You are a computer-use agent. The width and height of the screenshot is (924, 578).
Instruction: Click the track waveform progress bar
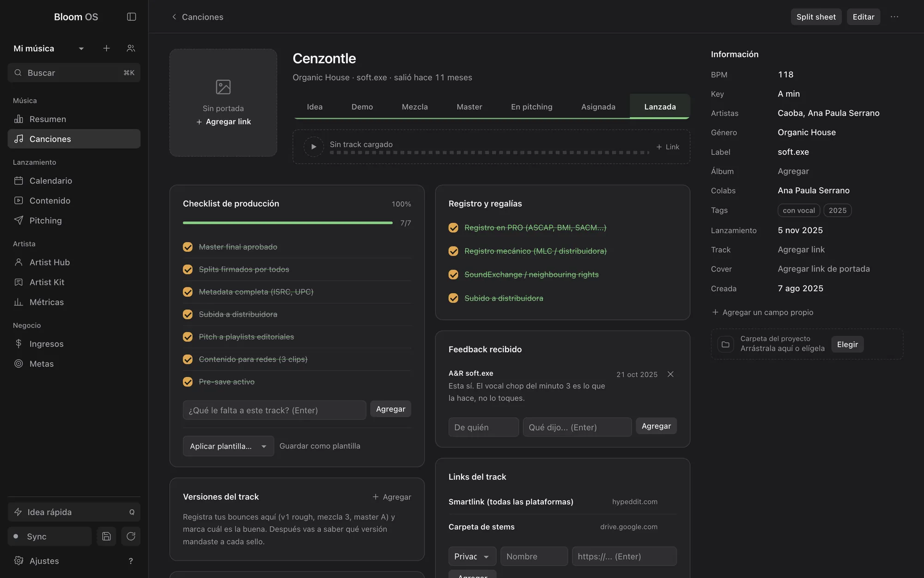pyautogui.click(x=489, y=153)
